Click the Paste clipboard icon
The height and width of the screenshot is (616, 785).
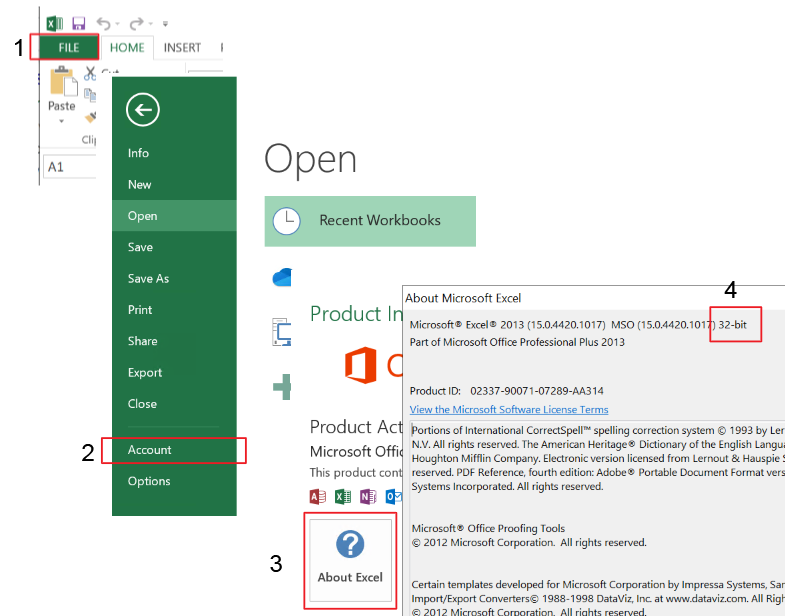[64, 81]
